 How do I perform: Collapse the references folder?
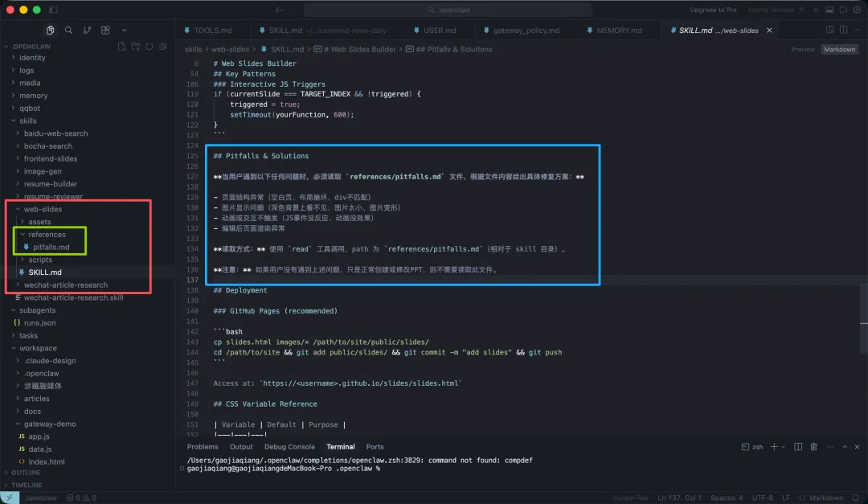click(47, 234)
